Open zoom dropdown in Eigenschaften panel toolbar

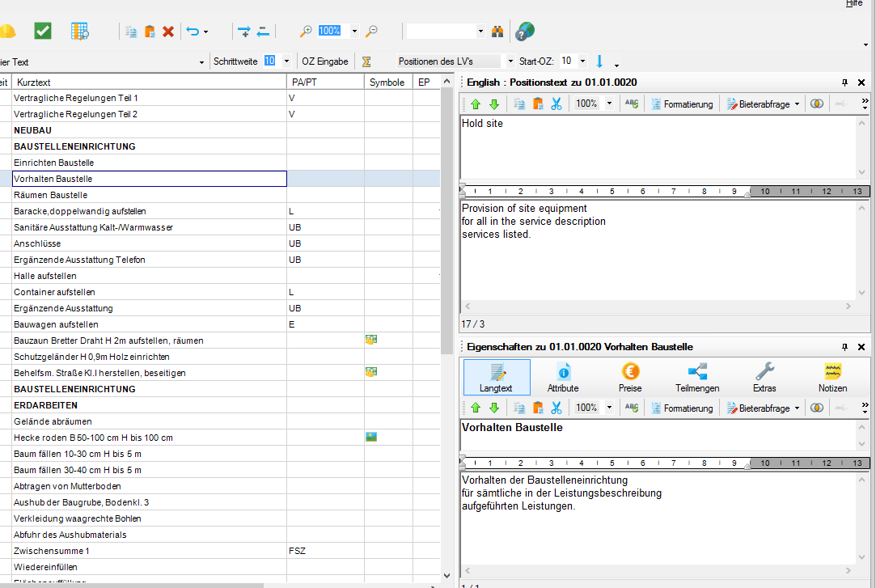(610, 408)
